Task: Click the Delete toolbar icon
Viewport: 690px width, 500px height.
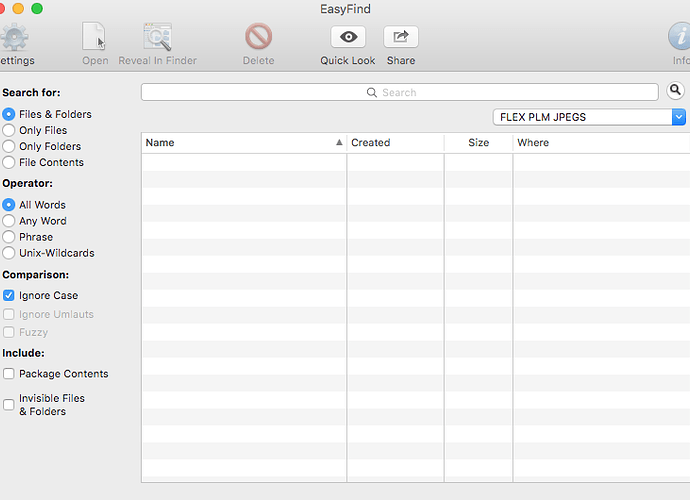Action: (x=258, y=36)
